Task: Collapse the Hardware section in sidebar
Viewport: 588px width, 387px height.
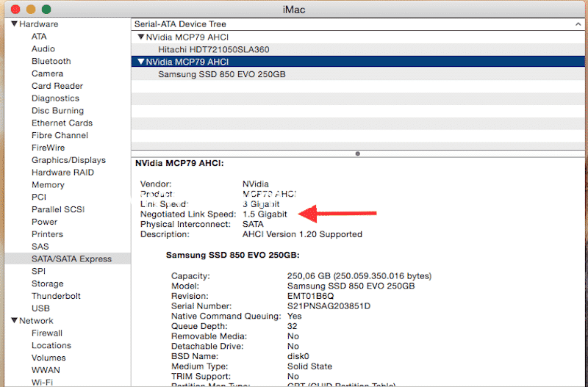Action: pyautogui.click(x=14, y=23)
